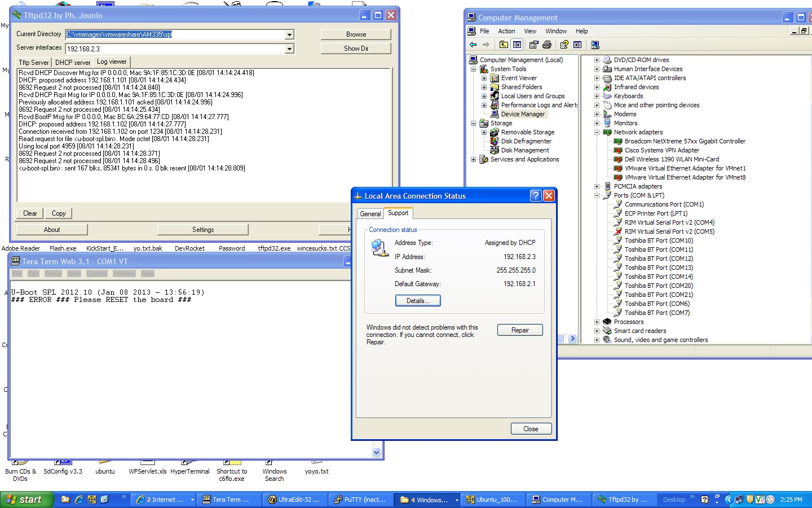The height and width of the screenshot is (508, 812).
Task: Click the Toshiba BT Port (COM14) icon
Action: (618, 277)
